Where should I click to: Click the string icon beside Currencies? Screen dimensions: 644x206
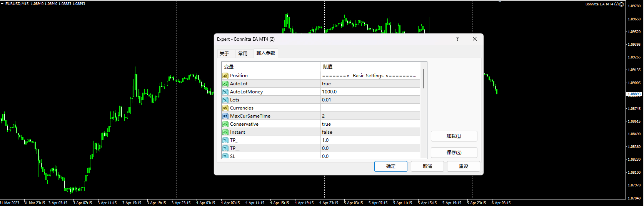(x=225, y=108)
